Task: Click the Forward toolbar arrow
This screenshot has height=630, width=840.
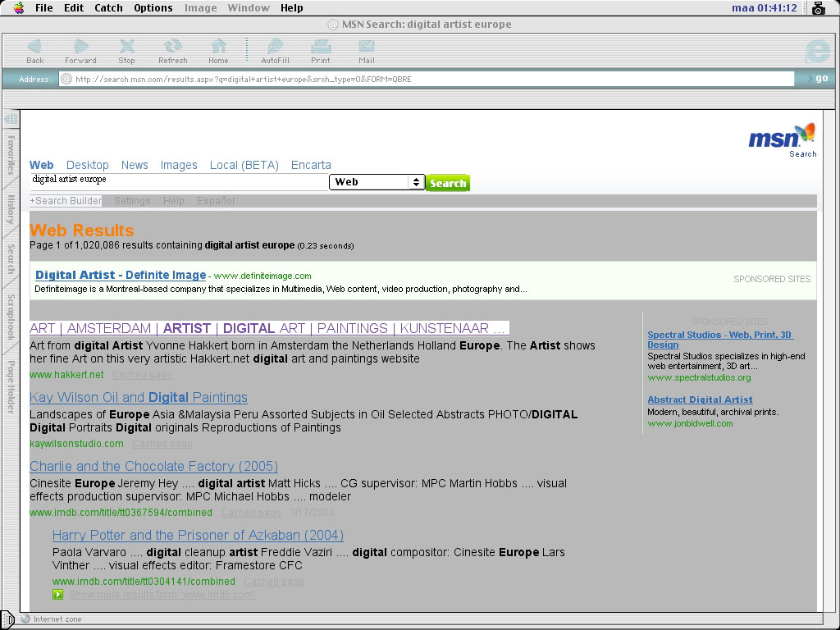Action: (x=81, y=47)
